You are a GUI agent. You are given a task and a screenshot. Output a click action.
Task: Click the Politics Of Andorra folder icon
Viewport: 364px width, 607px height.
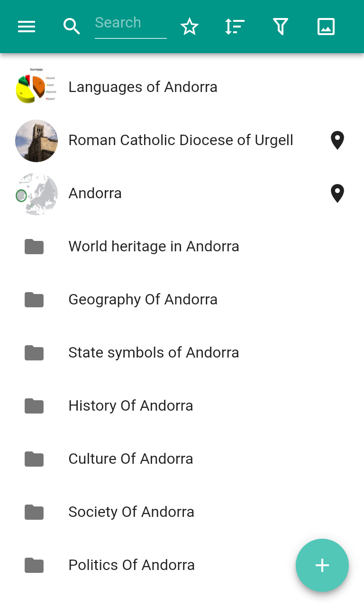pos(34,565)
